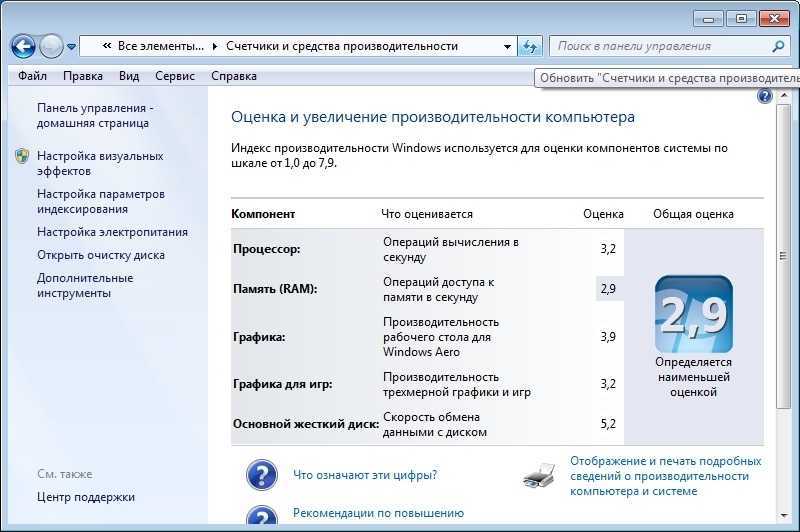Open the Файл menu
The height and width of the screenshot is (532, 800).
(32, 76)
